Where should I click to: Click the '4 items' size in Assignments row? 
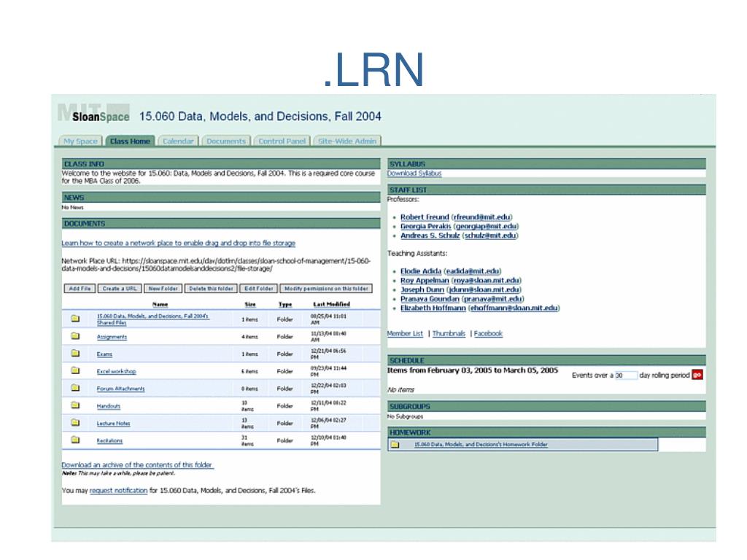(249, 337)
